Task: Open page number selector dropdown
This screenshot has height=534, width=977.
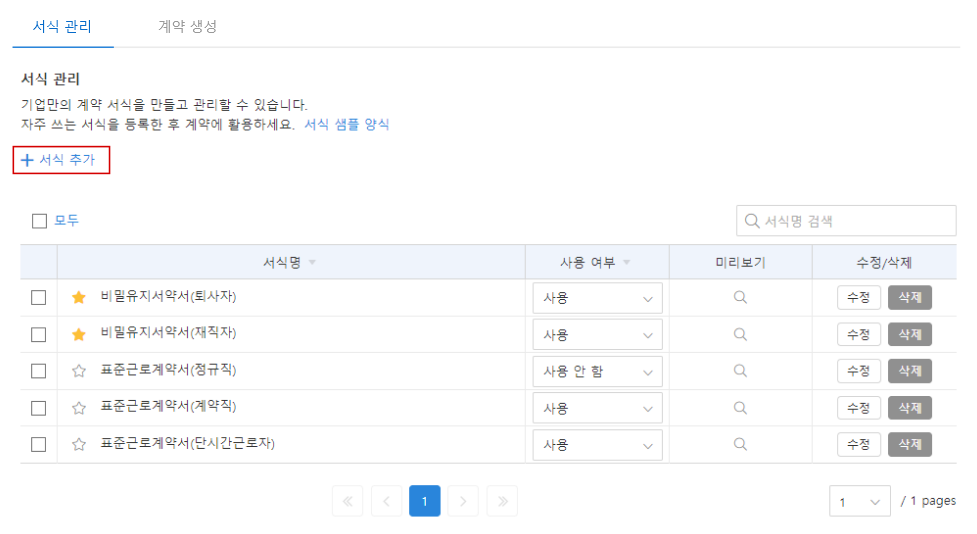Action: point(860,502)
